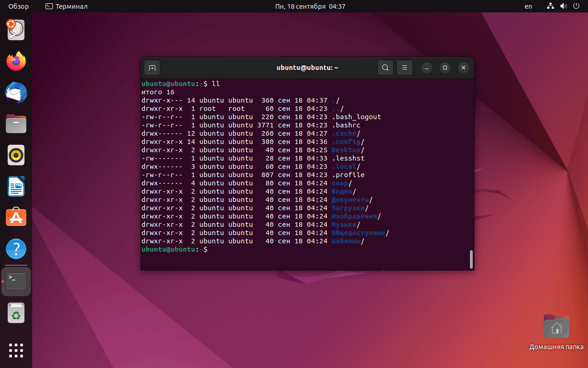Open the Обзор activities overview

[18, 6]
